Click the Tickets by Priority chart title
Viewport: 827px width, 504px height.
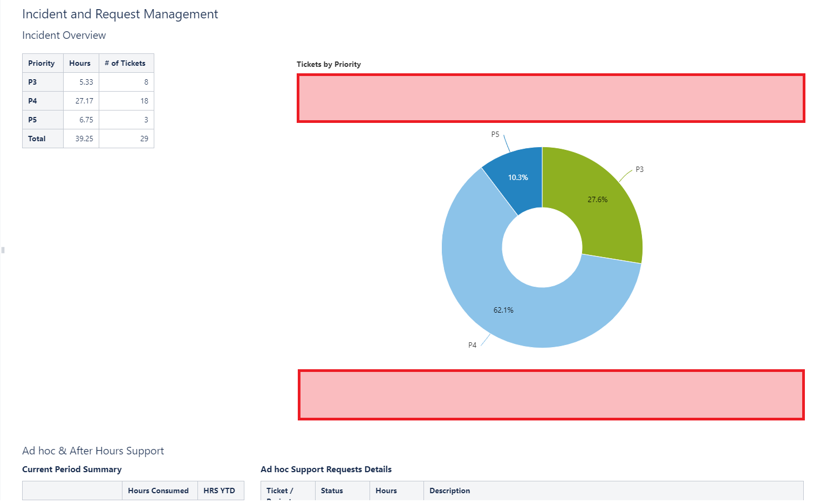(x=329, y=64)
